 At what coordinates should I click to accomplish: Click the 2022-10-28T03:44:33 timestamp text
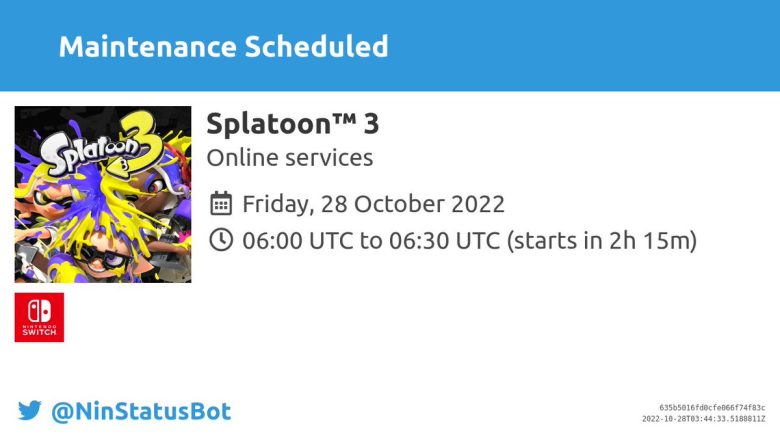pos(703,419)
